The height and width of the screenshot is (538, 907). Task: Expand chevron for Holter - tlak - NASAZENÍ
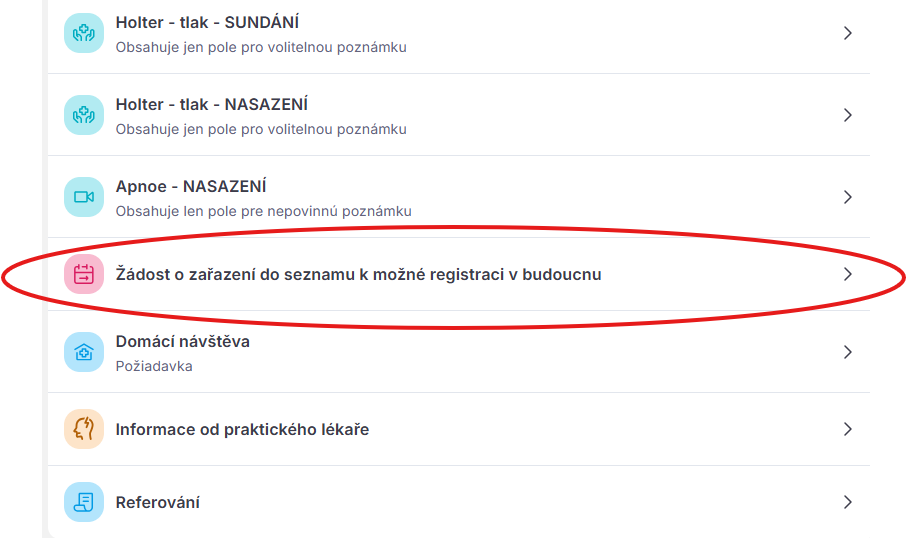848,115
